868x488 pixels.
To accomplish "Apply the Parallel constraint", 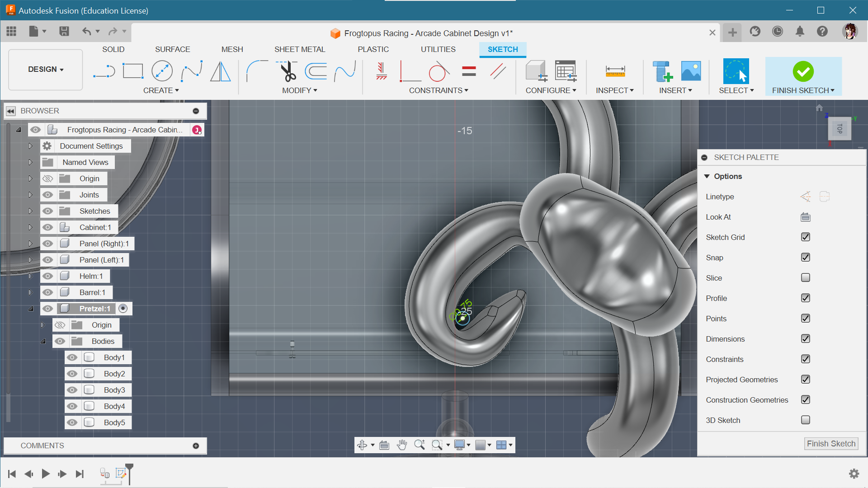I will (x=498, y=71).
